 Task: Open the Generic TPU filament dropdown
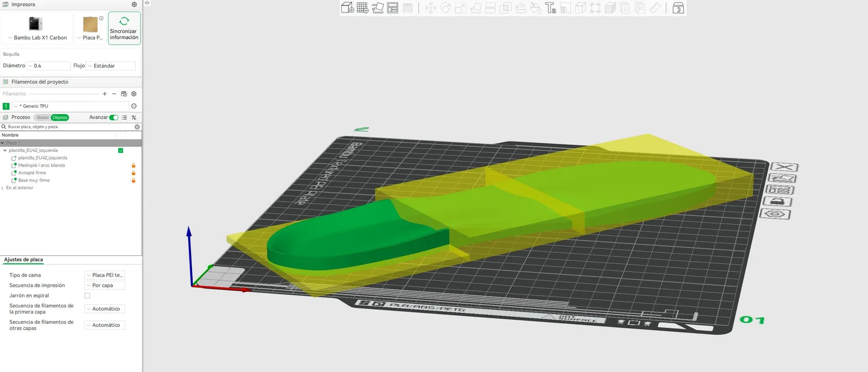[x=70, y=106]
